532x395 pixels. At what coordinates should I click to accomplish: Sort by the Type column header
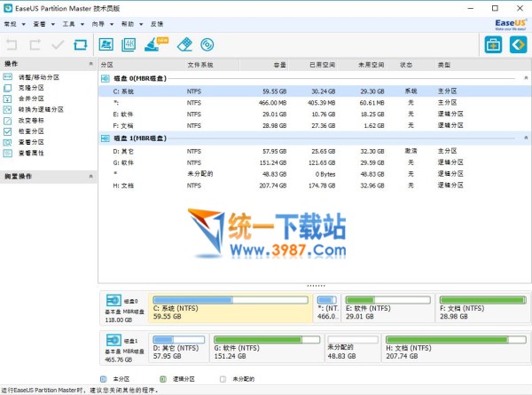tap(482, 65)
